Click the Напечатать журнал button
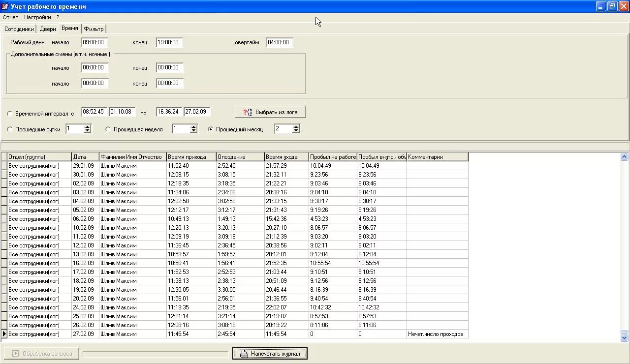This screenshot has width=630, height=364. pyautogui.click(x=270, y=353)
